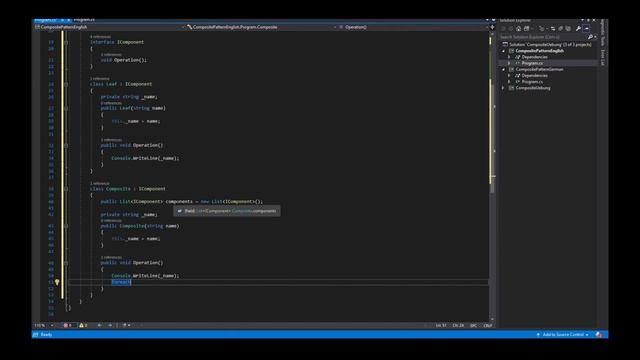Expand the CompositeUebung project node

[x=503, y=88]
